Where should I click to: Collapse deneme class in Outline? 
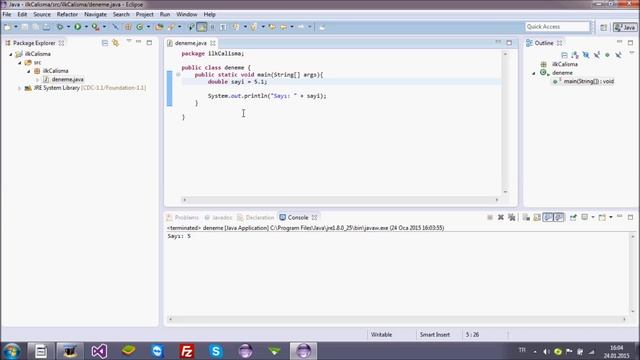coord(533,73)
